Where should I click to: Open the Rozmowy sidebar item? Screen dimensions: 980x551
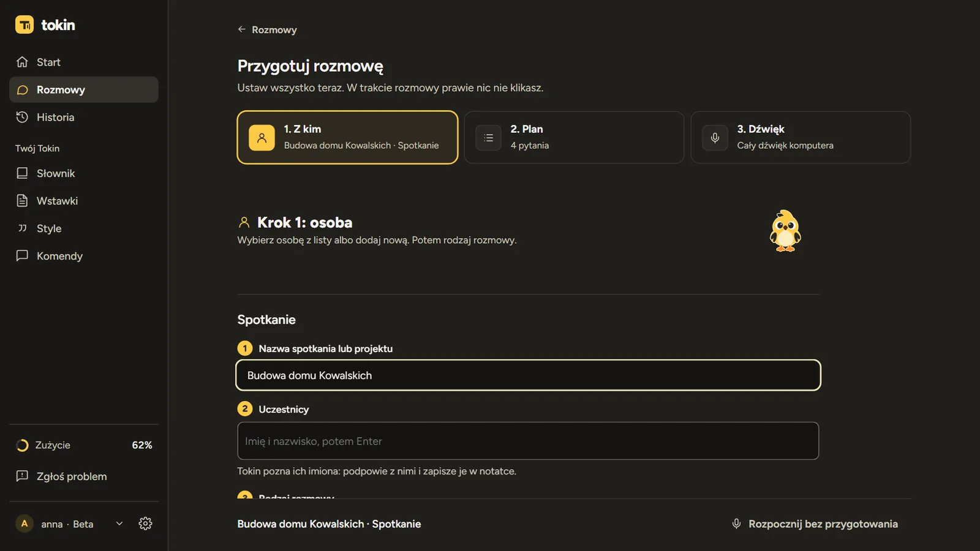coord(84,89)
